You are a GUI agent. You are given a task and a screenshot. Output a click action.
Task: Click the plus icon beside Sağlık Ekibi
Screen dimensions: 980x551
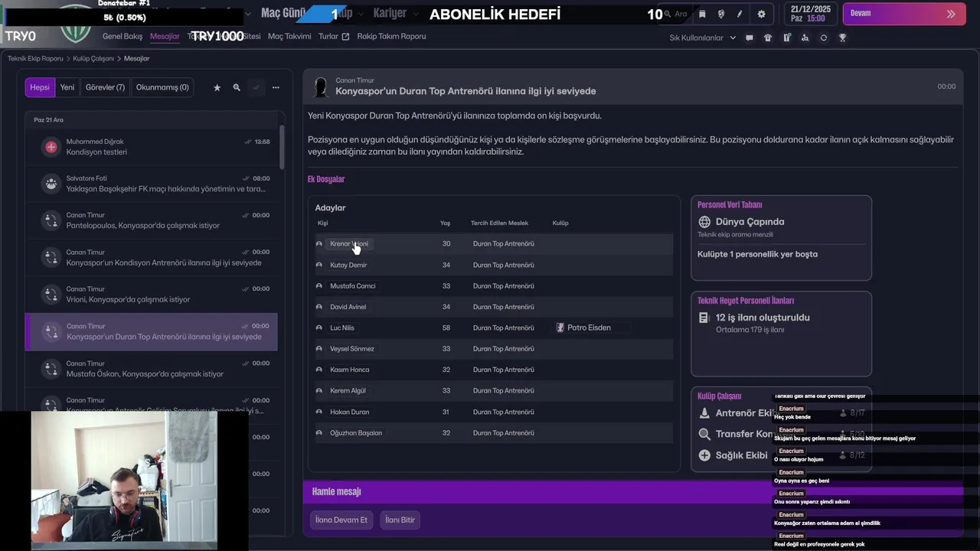[704, 455]
